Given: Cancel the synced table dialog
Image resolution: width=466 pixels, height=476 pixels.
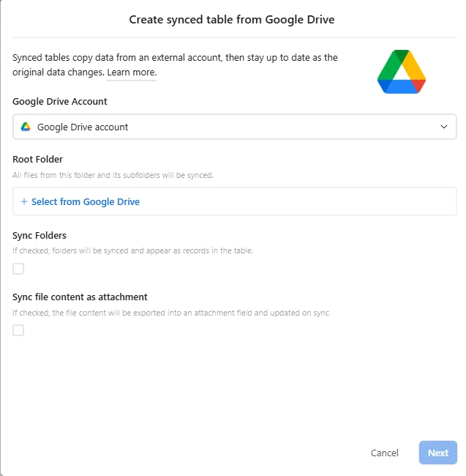Looking at the screenshot, I should tap(385, 453).
